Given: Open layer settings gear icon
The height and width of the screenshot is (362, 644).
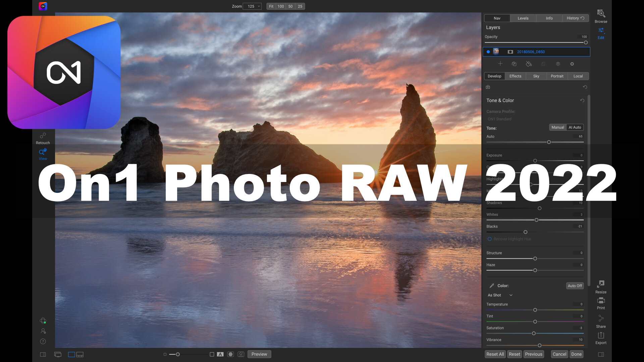Looking at the screenshot, I should pyautogui.click(x=572, y=64).
